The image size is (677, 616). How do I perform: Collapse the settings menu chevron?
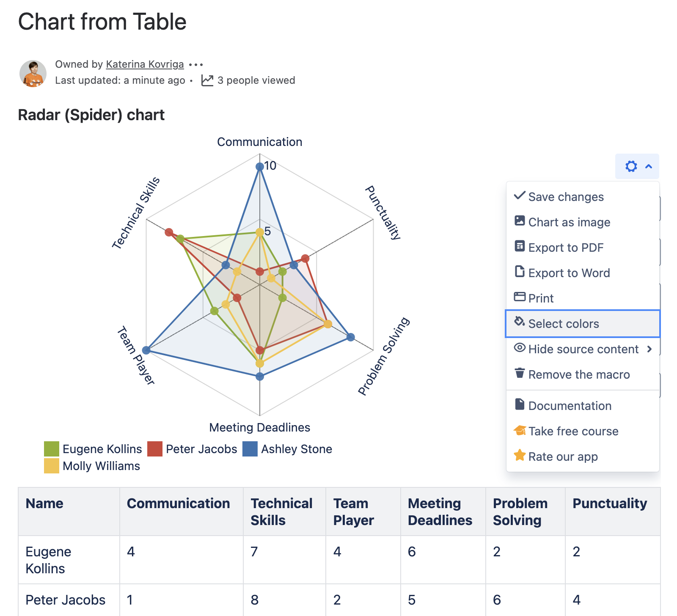click(x=649, y=166)
